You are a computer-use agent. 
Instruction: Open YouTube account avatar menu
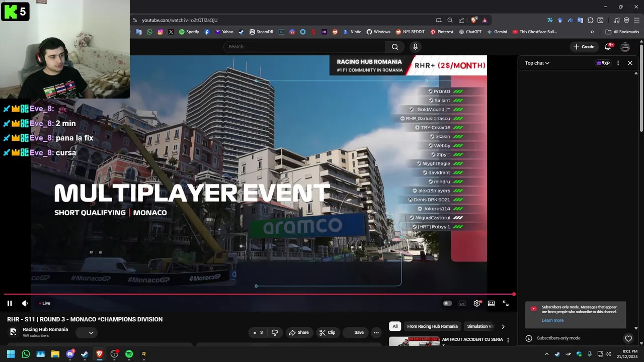[x=625, y=47]
